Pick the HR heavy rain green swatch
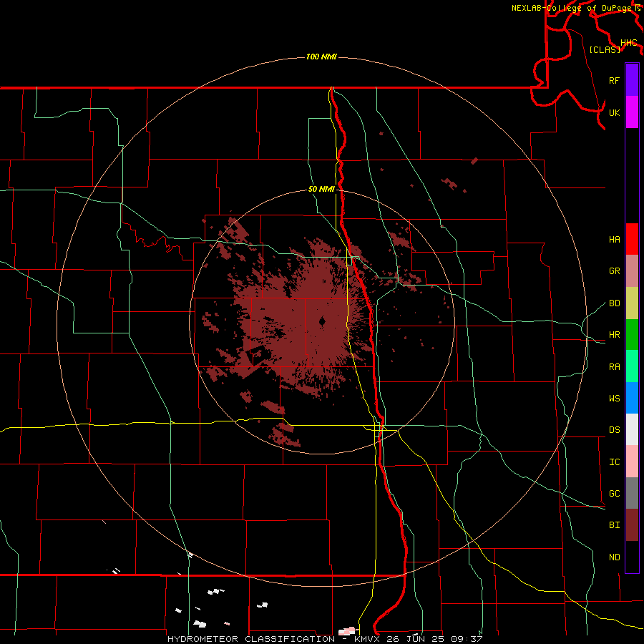Screen dimensions: 644x644 tap(632, 334)
